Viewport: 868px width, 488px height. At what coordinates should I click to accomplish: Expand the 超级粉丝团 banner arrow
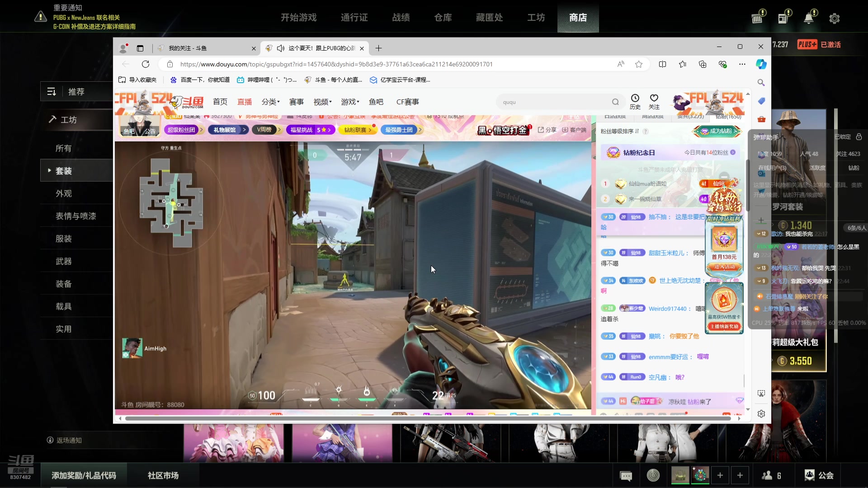pos(201,130)
